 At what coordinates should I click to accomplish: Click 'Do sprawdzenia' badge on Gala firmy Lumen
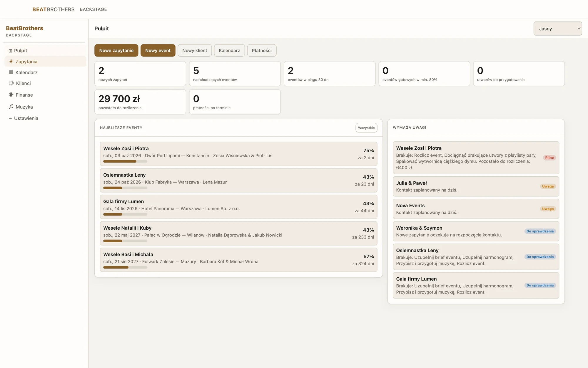click(540, 285)
